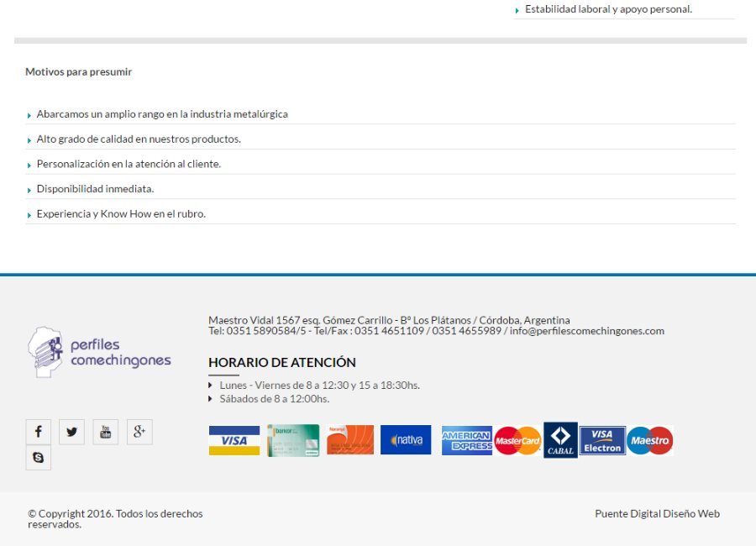Screen dimensions: 756x546
Task: Click the Visa Electron logo
Action: point(602,440)
